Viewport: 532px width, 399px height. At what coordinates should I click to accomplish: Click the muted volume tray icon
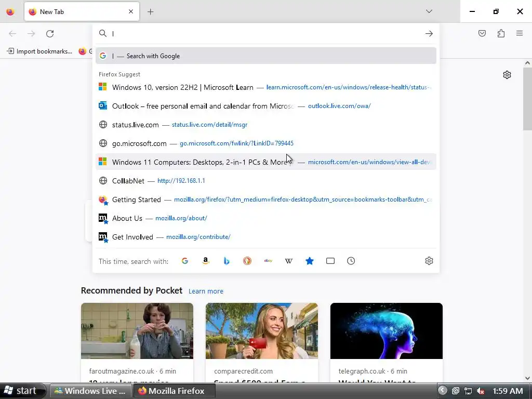click(x=481, y=391)
